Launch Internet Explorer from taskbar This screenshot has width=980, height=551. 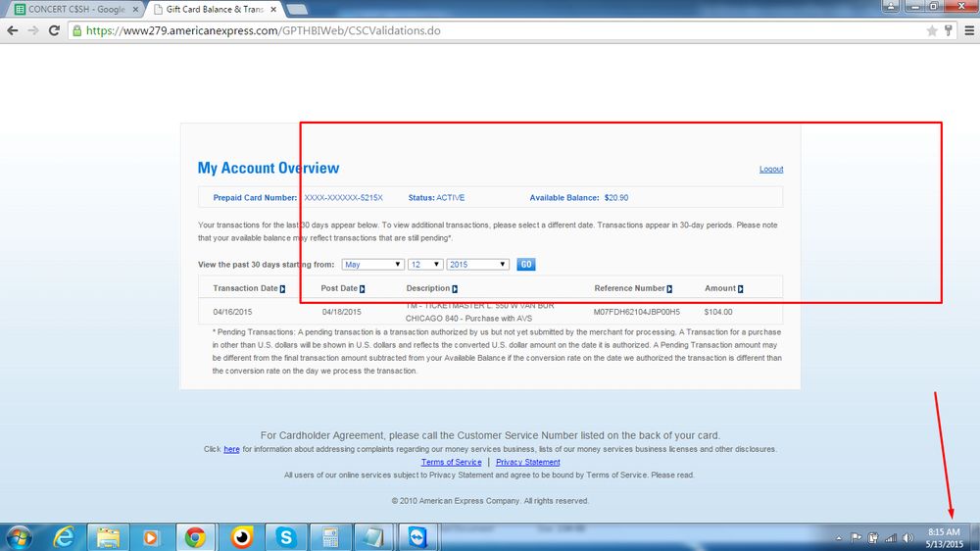(64, 537)
